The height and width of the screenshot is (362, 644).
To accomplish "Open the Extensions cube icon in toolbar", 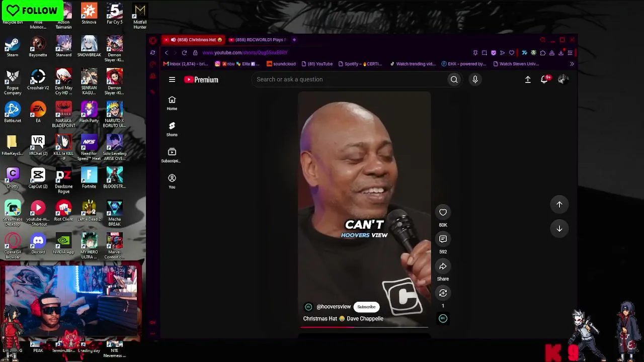I will click(542, 53).
